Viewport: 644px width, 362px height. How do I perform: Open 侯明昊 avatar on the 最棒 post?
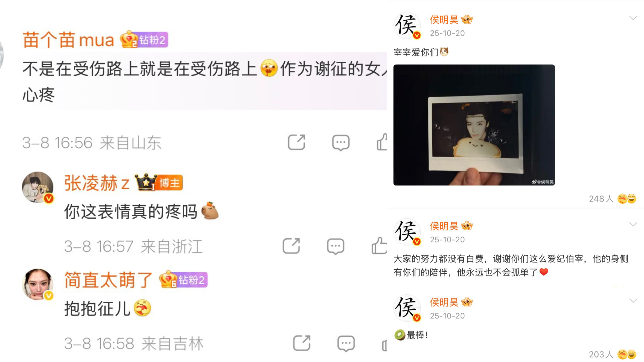pyautogui.click(x=407, y=308)
